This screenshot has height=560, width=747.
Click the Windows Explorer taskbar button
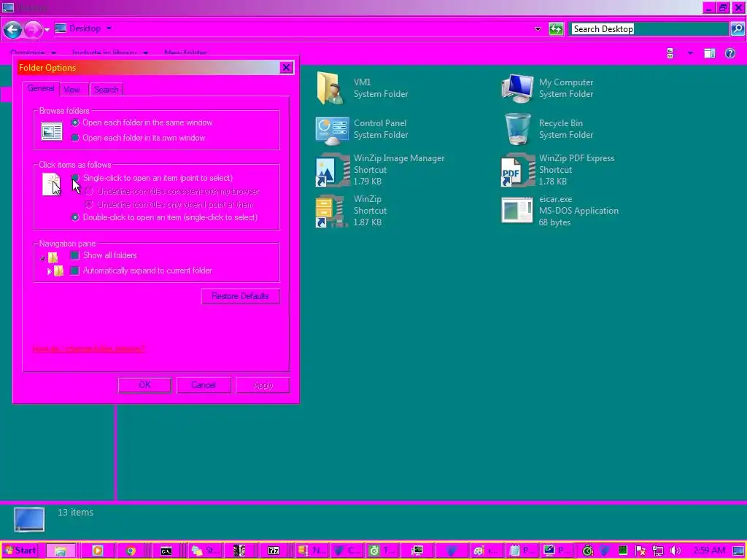(x=61, y=551)
